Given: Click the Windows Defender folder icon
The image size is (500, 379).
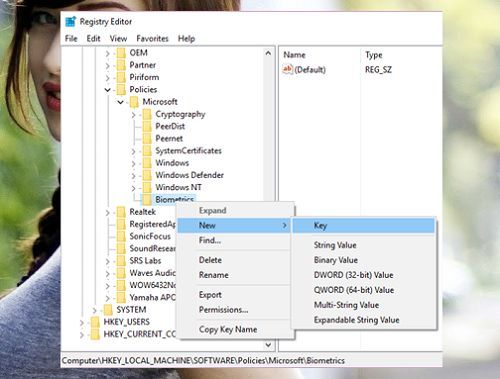Looking at the screenshot, I should pos(147,175).
